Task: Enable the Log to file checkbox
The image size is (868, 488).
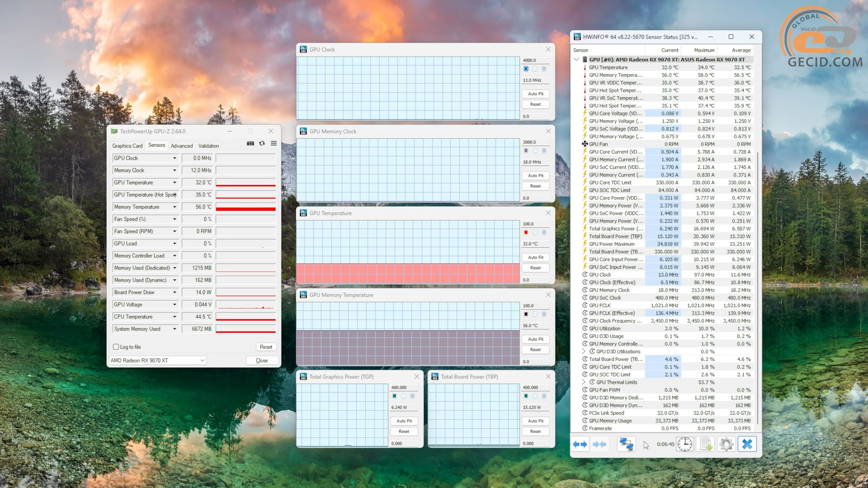Action: [116, 347]
